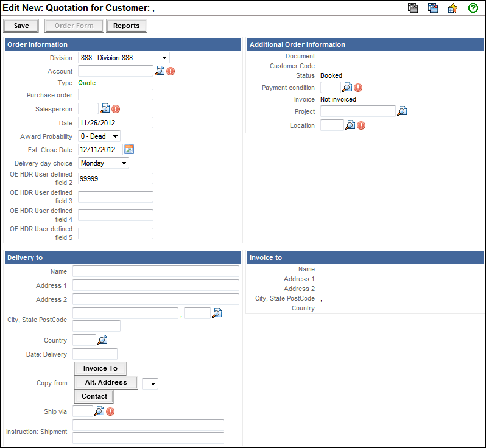Open the Award Probability dropdown
The height and width of the screenshot is (448, 486).
(x=99, y=136)
